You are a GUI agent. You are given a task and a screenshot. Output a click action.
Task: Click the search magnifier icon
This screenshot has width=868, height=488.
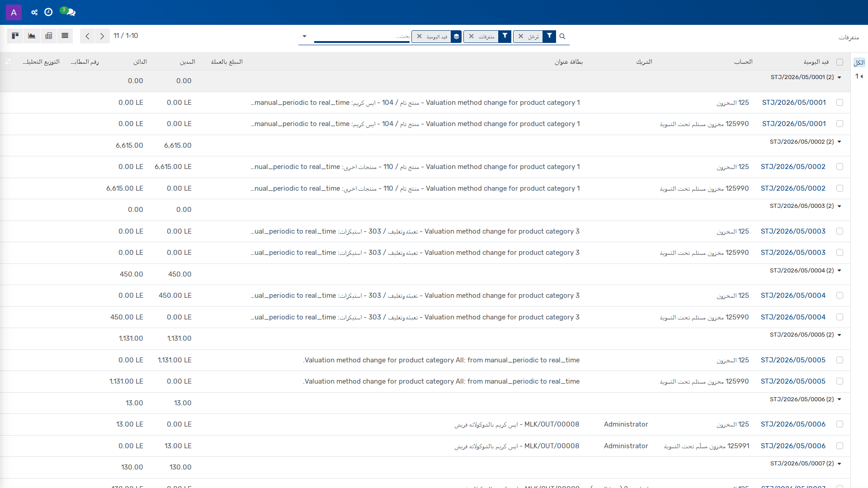point(562,36)
